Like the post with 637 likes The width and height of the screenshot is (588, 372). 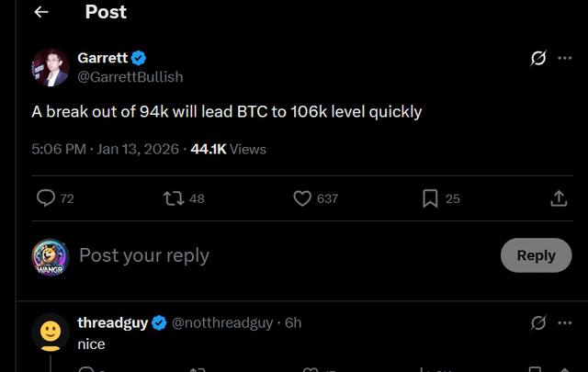point(302,197)
